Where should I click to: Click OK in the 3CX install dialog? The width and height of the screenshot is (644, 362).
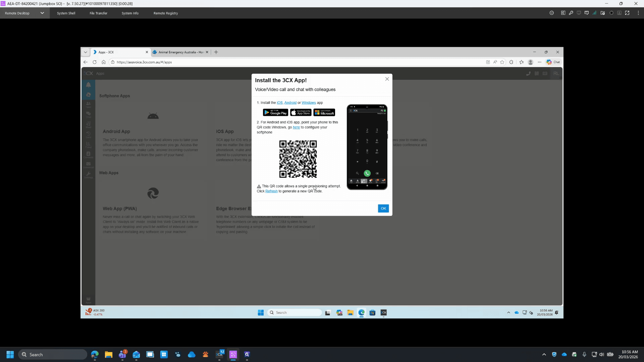click(x=383, y=208)
